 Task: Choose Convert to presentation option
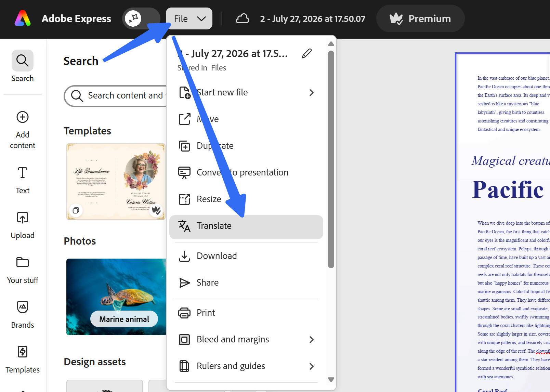pos(246,172)
